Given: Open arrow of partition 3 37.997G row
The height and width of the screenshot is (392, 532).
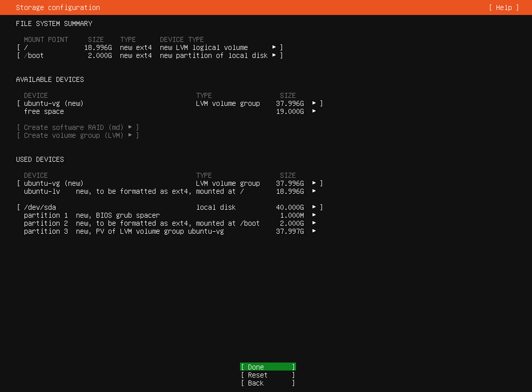Looking at the screenshot, I should [314, 231].
